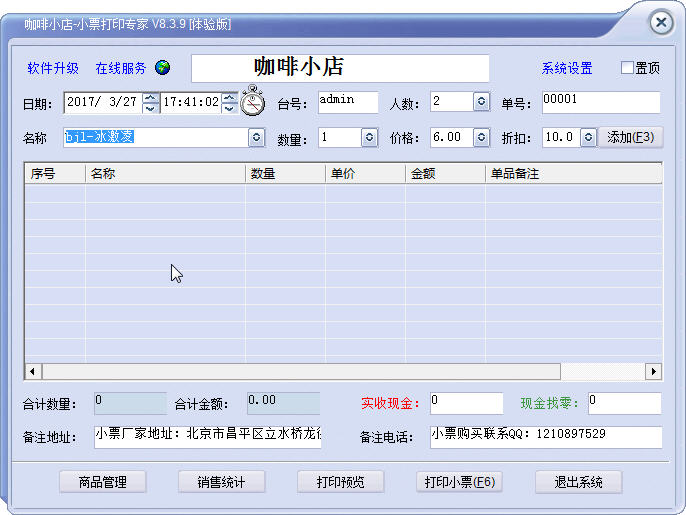Click the 折扣 value field showing 10.0
This screenshot has height=515, width=686.
click(x=561, y=137)
